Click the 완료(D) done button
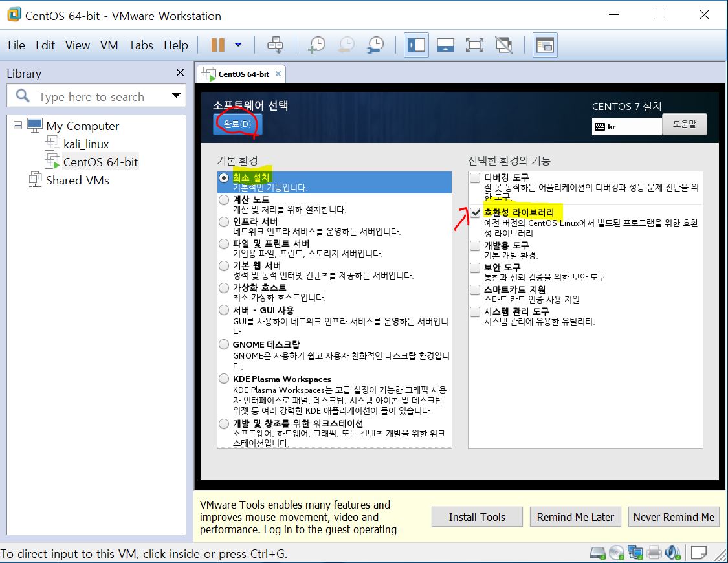Viewport: 728px width, 563px height. pos(237,124)
